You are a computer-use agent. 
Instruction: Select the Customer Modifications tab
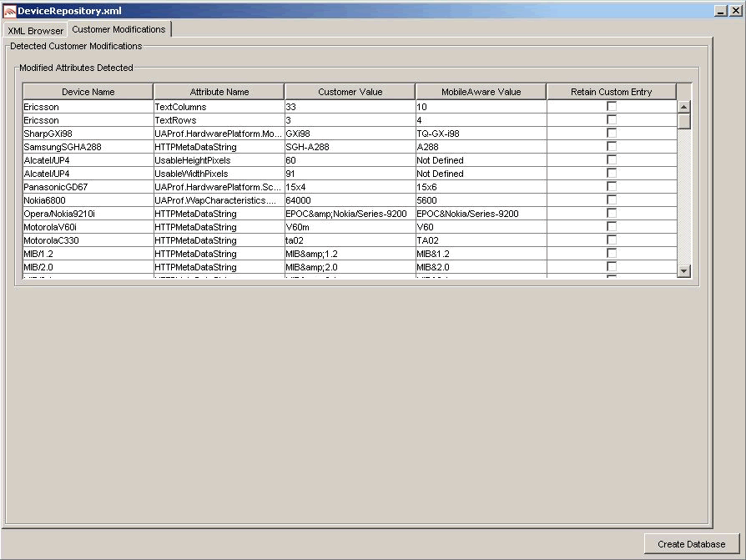pyautogui.click(x=119, y=29)
